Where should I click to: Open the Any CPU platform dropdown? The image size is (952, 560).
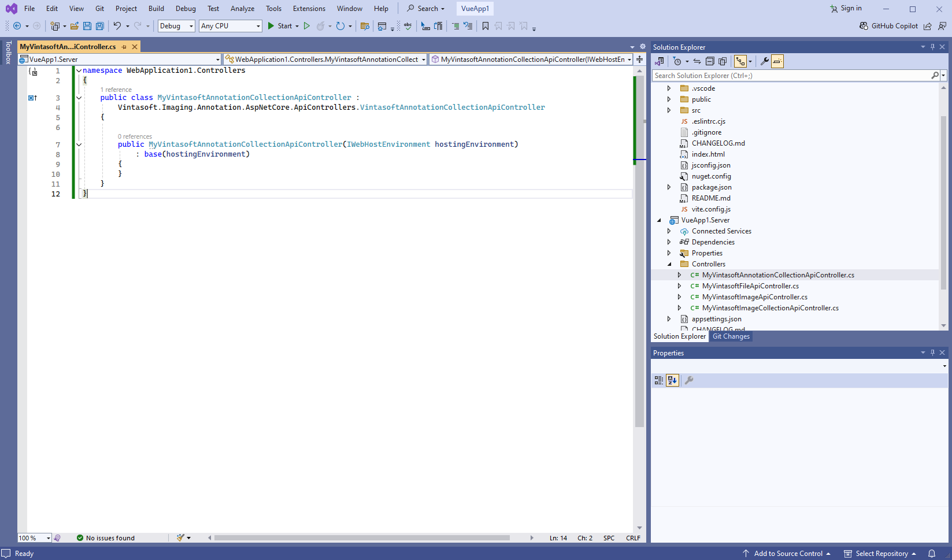230,26
